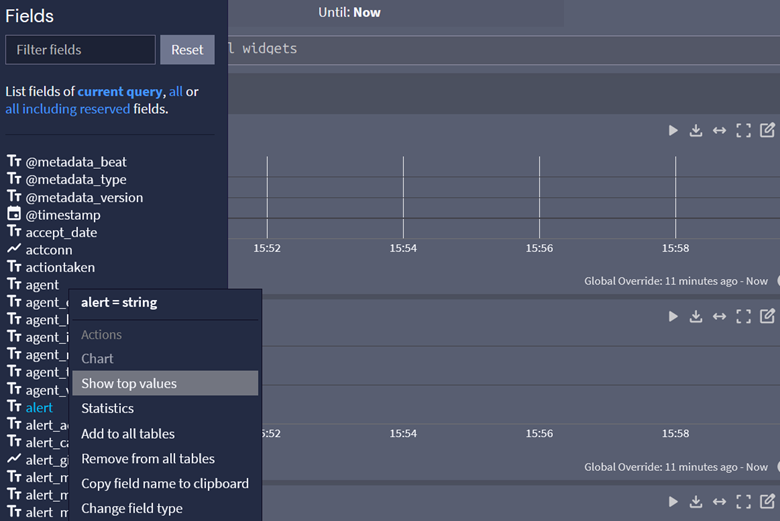This screenshot has height=521, width=780.
Task: Open Change field type option
Action: pos(132,509)
